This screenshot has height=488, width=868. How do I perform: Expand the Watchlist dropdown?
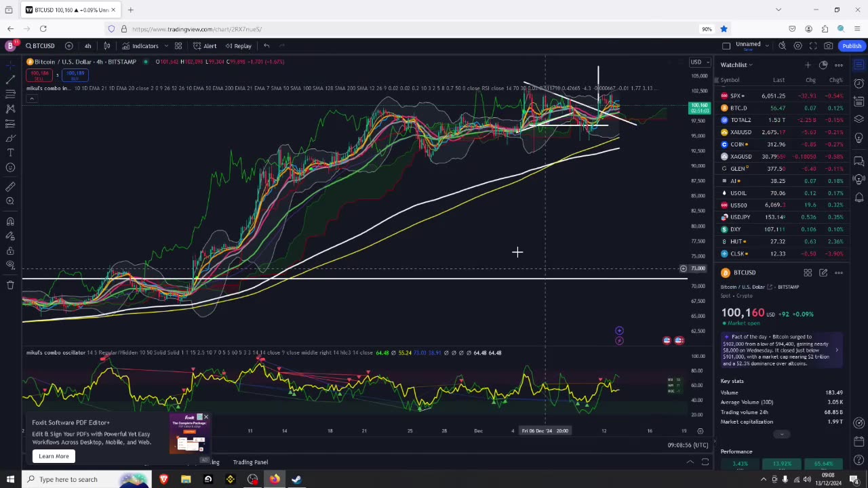coord(736,65)
